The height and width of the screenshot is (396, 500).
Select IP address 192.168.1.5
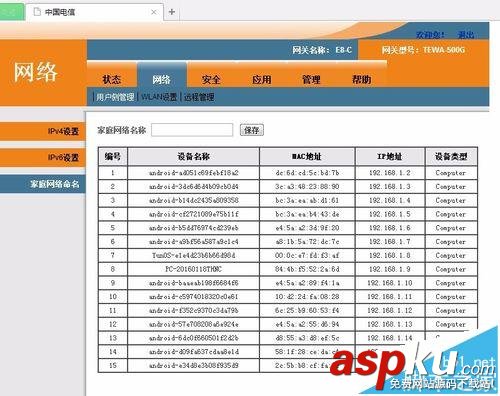click(x=390, y=214)
